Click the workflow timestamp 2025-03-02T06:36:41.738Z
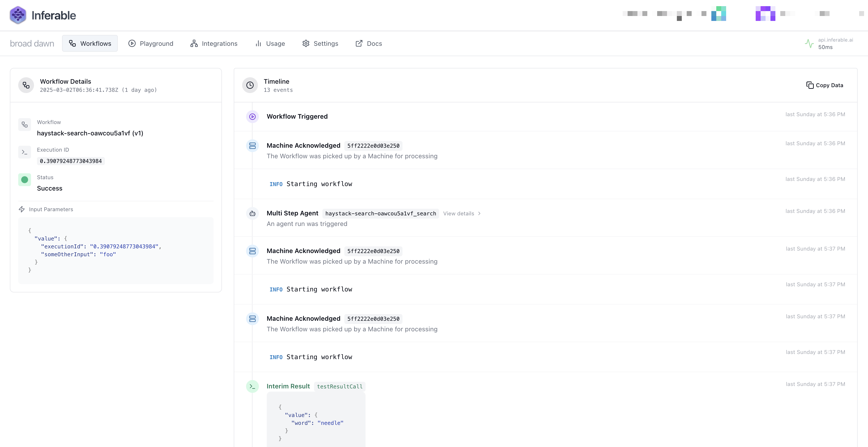The height and width of the screenshot is (447, 868). pyautogui.click(x=79, y=90)
